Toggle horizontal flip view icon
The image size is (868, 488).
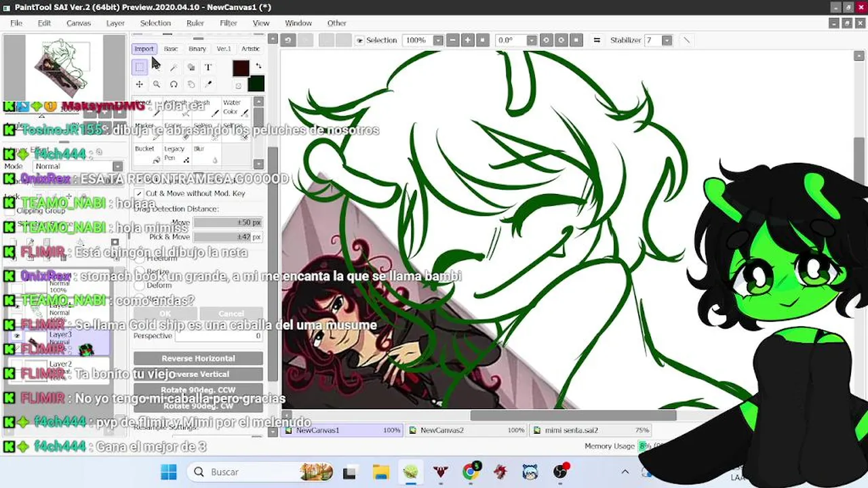[x=597, y=40]
